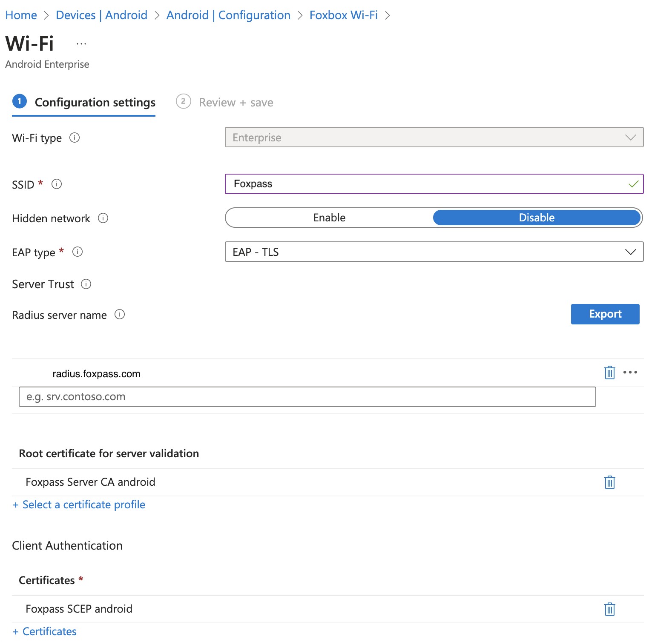The height and width of the screenshot is (642, 672).
Task: Add client authentication via + Certificates
Action: 45,631
